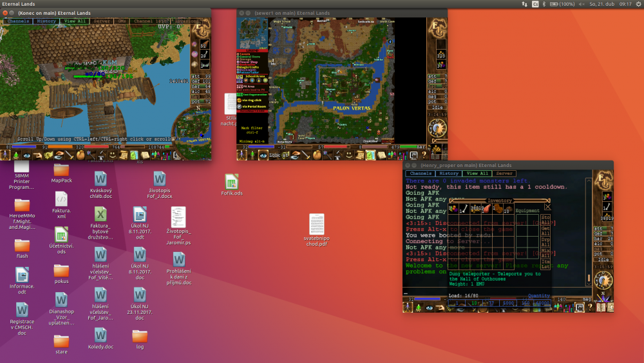Switch to the History tab in Konec window
The width and height of the screenshot is (644, 363).
46,21
